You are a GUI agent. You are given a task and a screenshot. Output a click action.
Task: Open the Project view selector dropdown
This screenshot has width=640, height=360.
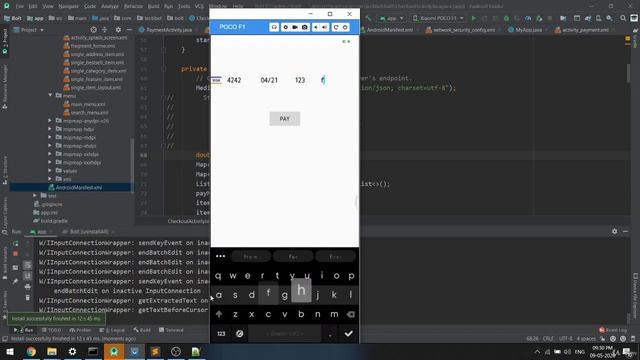(29, 30)
